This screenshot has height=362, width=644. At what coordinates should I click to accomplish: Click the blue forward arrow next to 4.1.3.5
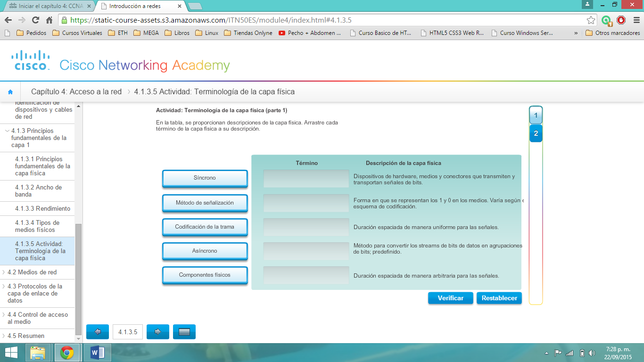click(157, 331)
